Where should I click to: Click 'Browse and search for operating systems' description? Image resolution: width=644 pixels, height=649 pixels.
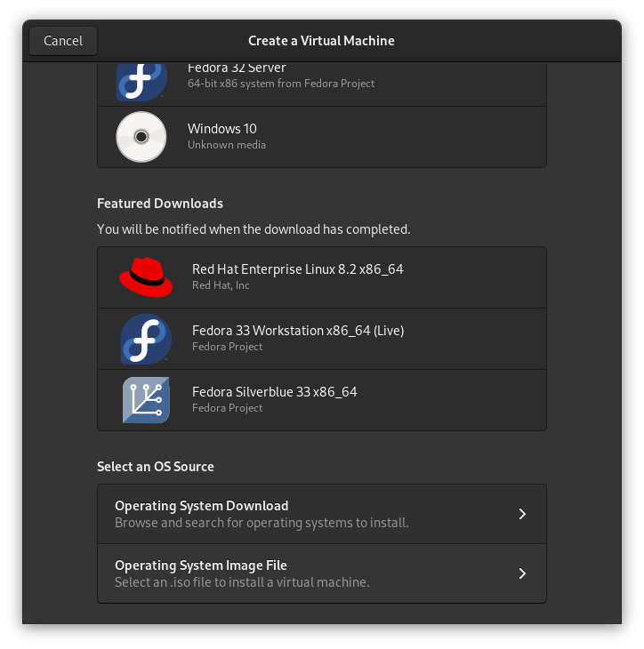click(x=262, y=523)
